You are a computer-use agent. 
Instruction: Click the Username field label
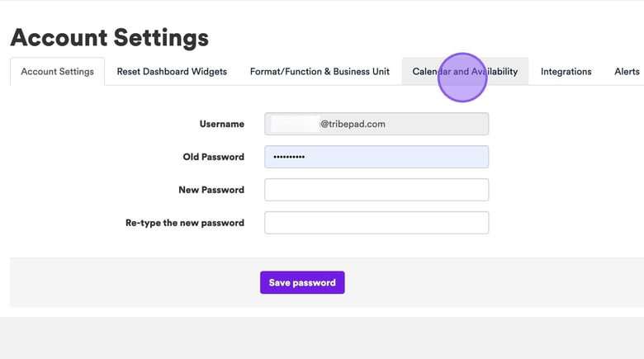pyautogui.click(x=221, y=124)
